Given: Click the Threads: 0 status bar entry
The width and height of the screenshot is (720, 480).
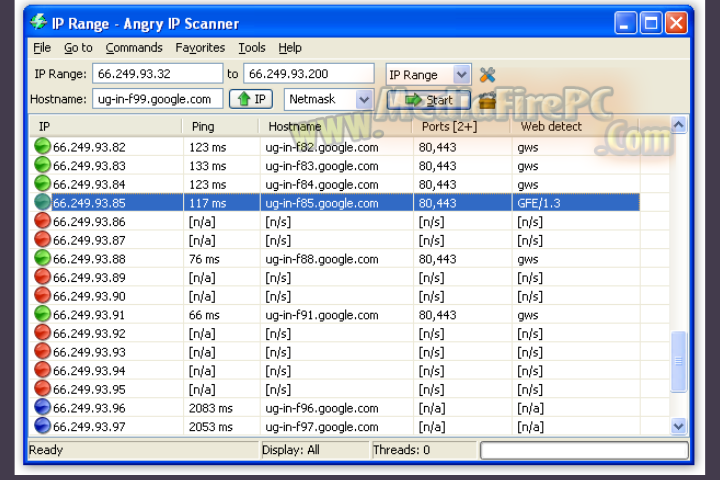Looking at the screenshot, I should coord(401,450).
